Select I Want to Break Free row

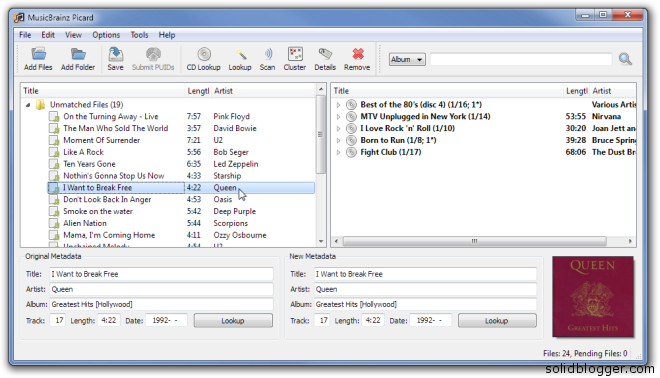click(x=181, y=188)
